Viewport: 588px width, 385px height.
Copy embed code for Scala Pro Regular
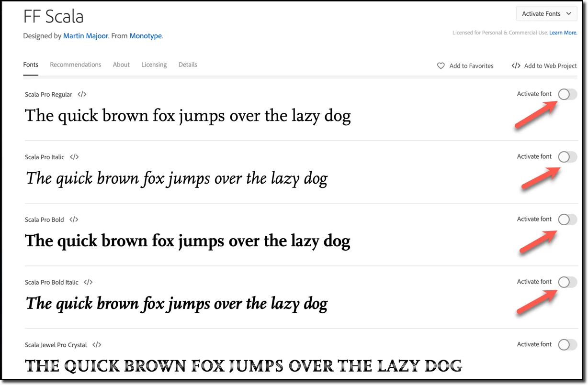82,94
